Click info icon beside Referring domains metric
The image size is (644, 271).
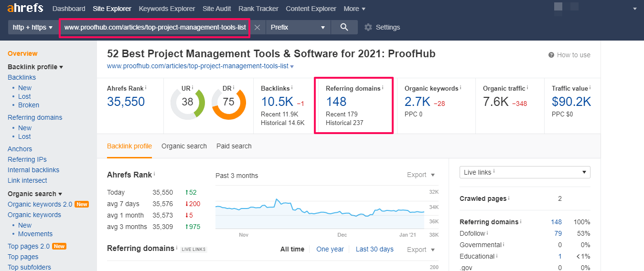(x=383, y=88)
